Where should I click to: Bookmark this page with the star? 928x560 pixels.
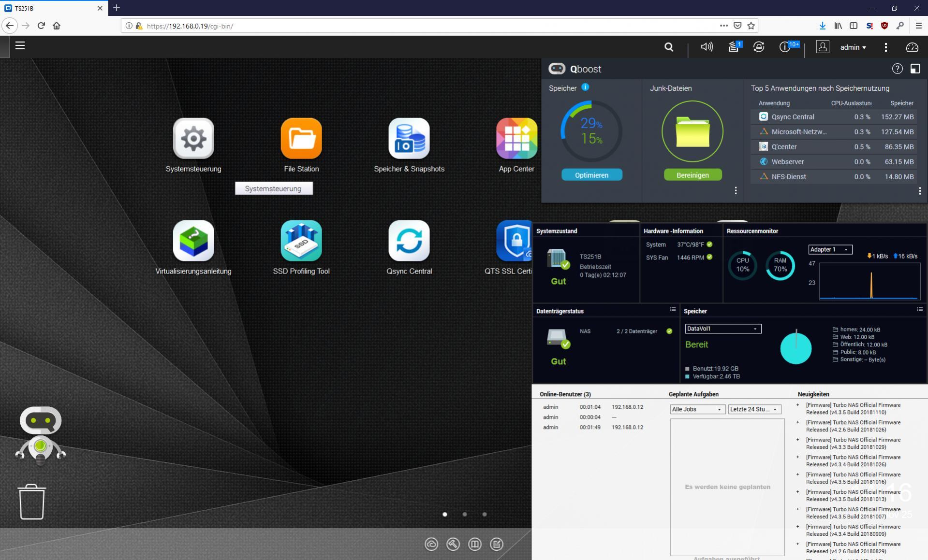point(751,26)
